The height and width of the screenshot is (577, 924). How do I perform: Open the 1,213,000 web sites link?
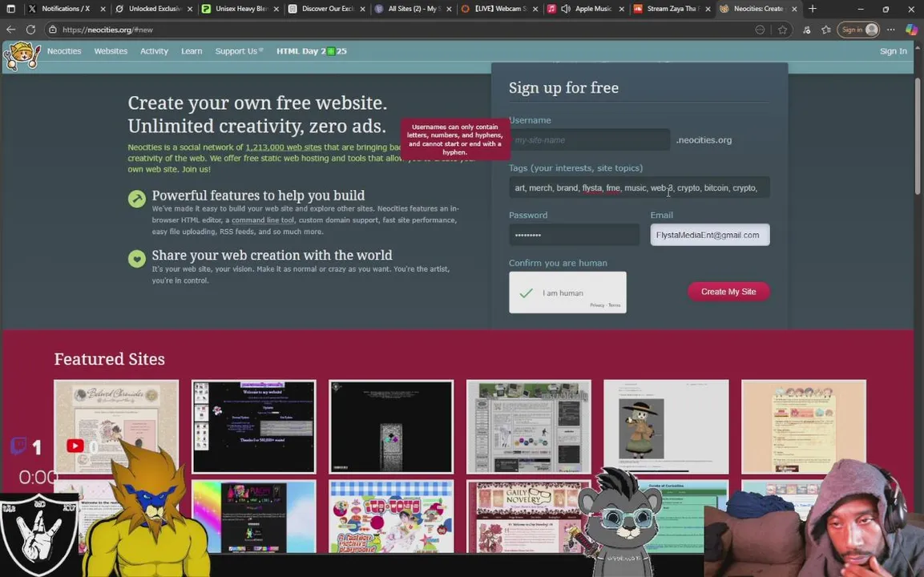284,147
